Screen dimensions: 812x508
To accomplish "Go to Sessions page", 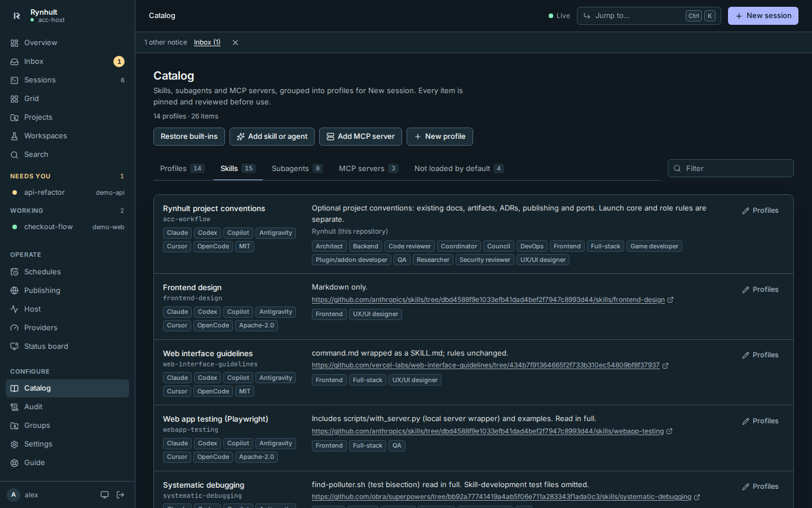I will click(x=67, y=80).
